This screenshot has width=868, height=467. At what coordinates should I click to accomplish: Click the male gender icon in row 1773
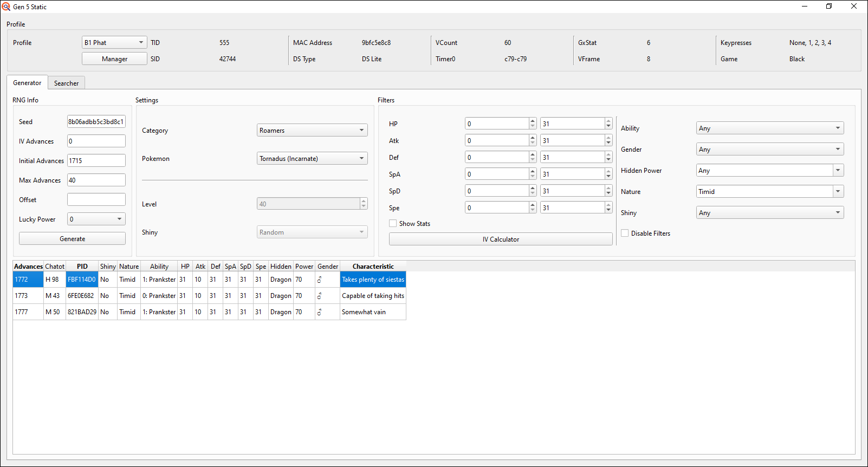319,296
